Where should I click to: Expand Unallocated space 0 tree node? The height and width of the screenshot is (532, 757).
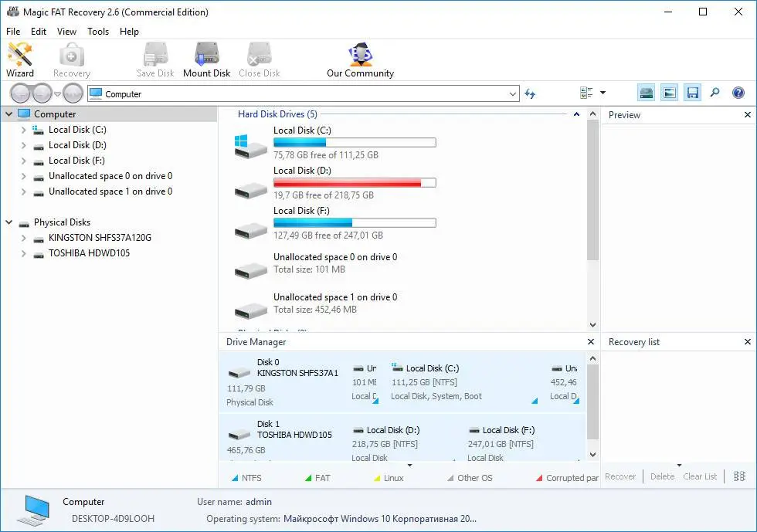tap(23, 176)
